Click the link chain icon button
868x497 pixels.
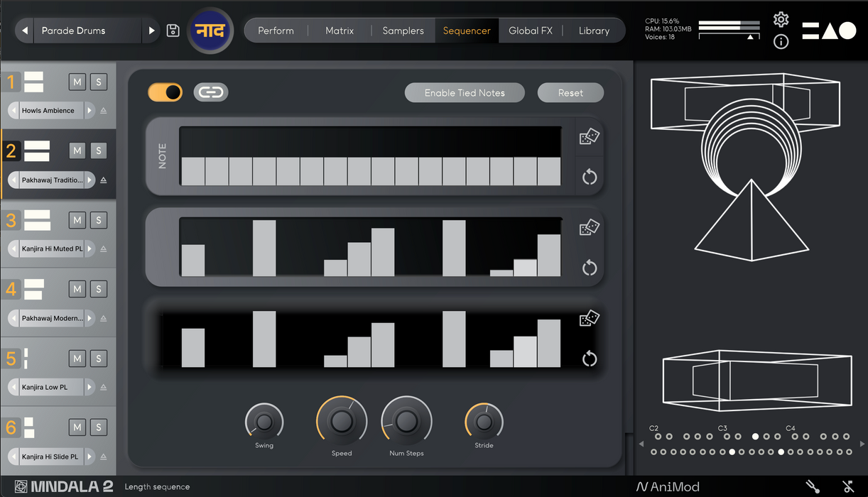[x=210, y=92]
